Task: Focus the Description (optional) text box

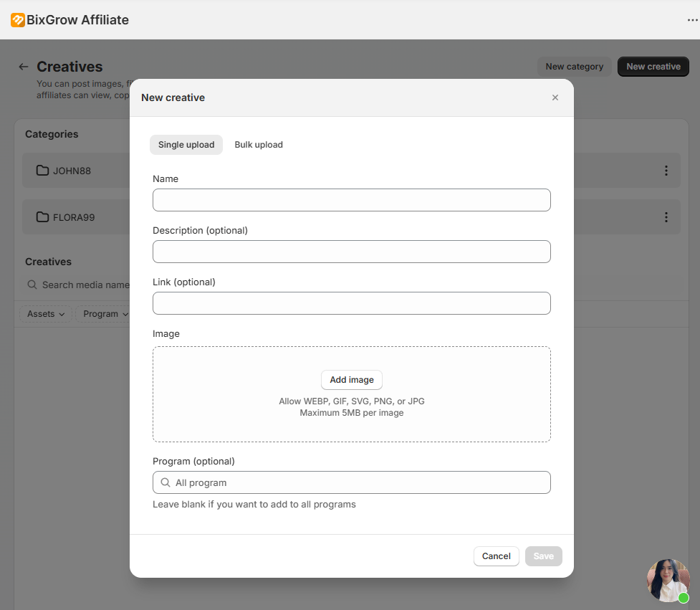Action: point(351,252)
